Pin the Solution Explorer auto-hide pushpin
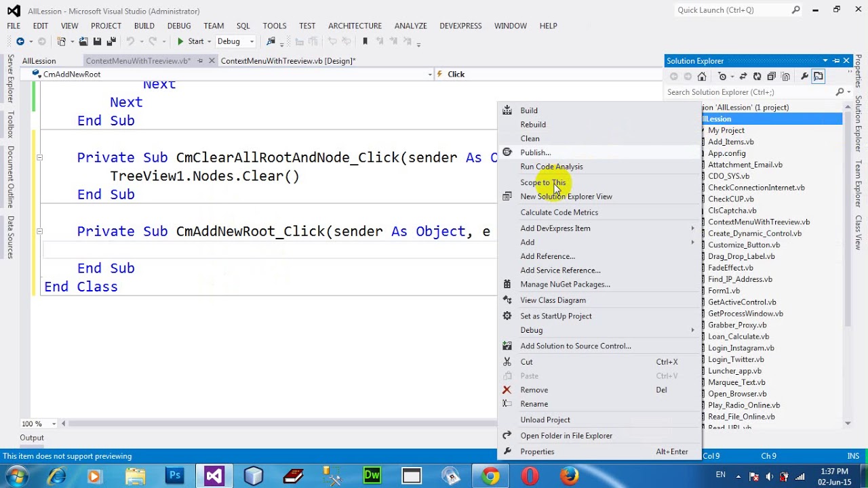 (x=836, y=61)
